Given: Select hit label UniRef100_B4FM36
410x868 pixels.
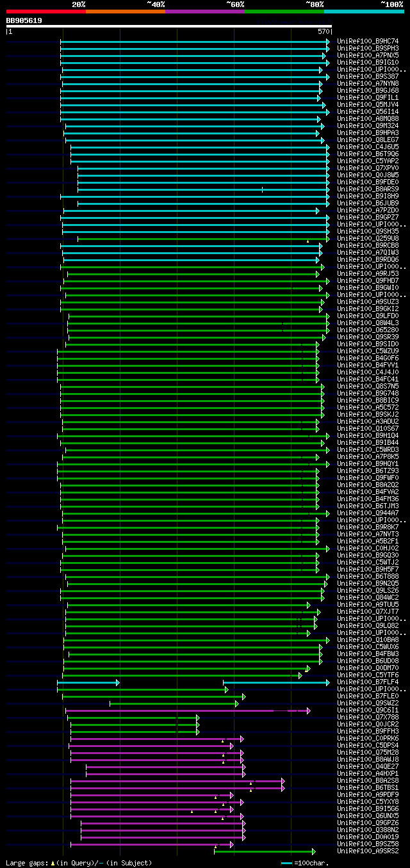Looking at the screenshot, I should tap(368, 499).
